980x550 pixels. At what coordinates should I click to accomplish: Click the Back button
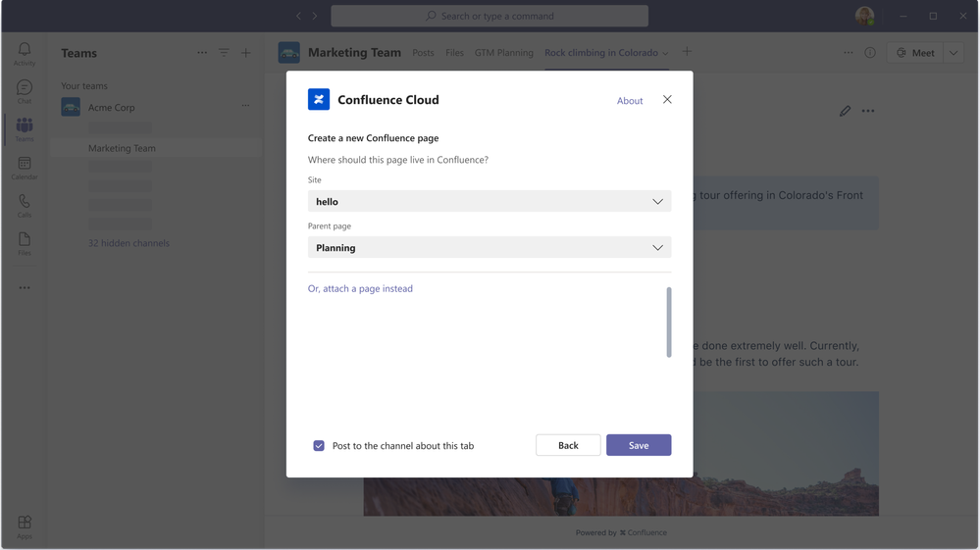pos(568,445)
